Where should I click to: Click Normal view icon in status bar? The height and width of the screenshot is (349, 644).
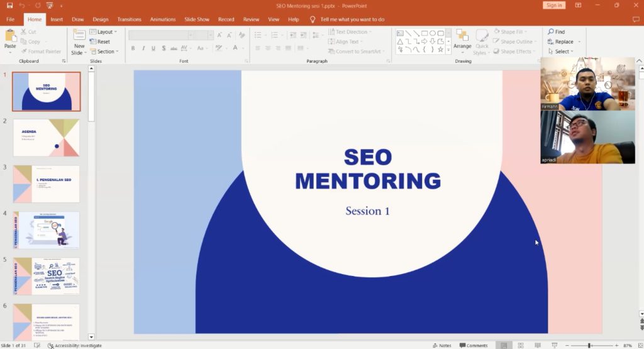[x=504, y=345]
